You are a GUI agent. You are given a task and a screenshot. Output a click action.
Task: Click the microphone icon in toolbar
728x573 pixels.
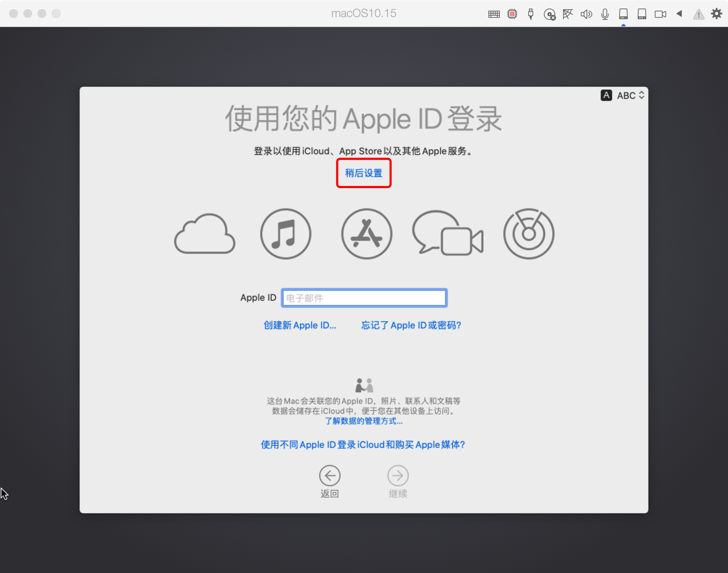point(605,14)
